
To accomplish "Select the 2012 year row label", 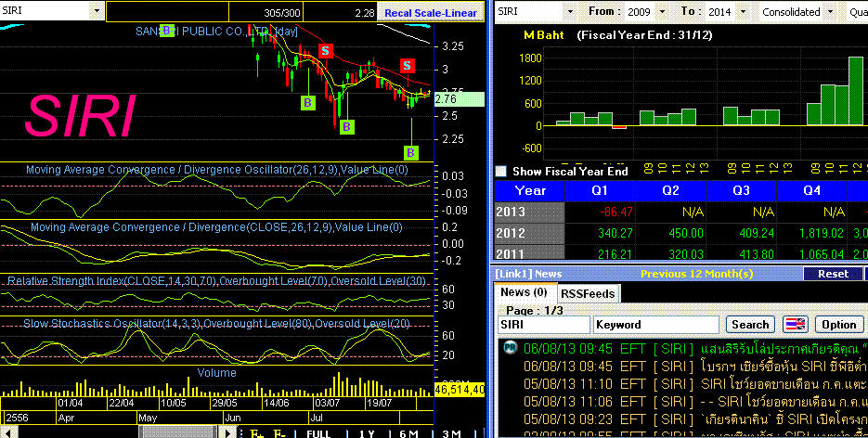I will click(x=530, y=233).
